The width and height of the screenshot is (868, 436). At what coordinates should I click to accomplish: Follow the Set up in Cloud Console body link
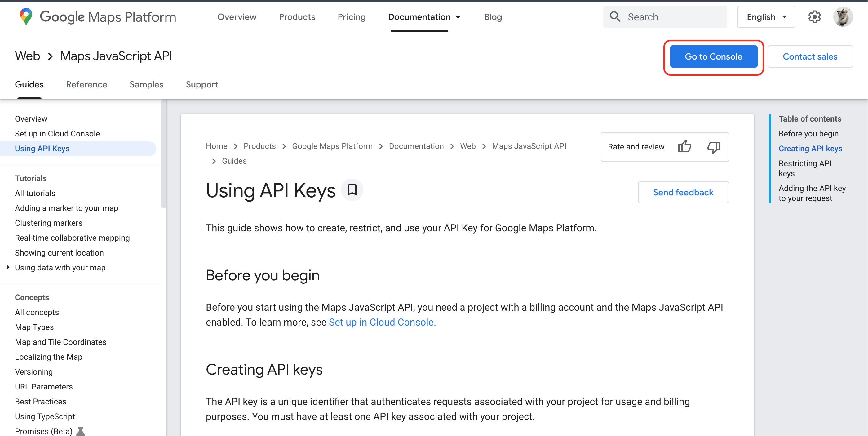pos(381,322)
